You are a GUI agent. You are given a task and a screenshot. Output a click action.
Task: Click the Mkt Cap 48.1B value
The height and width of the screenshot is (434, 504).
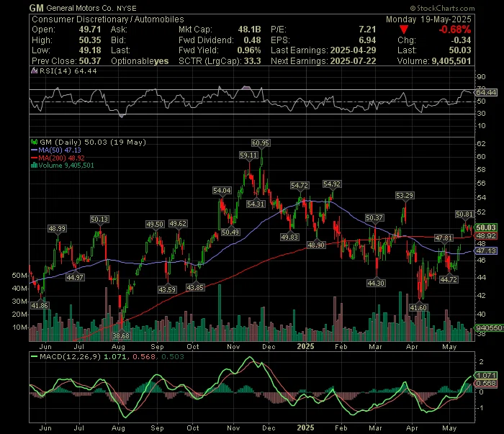pyautogui.click(x=249, y=30)
